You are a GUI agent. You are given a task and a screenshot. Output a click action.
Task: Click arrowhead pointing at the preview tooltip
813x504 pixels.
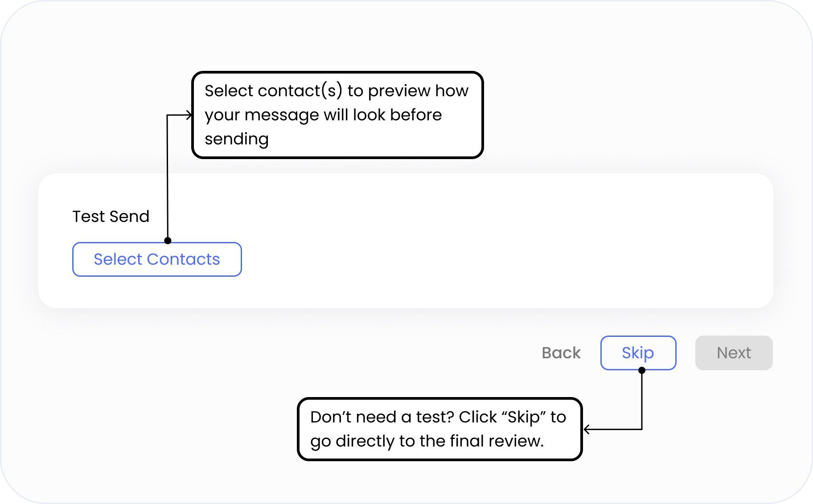189,115
